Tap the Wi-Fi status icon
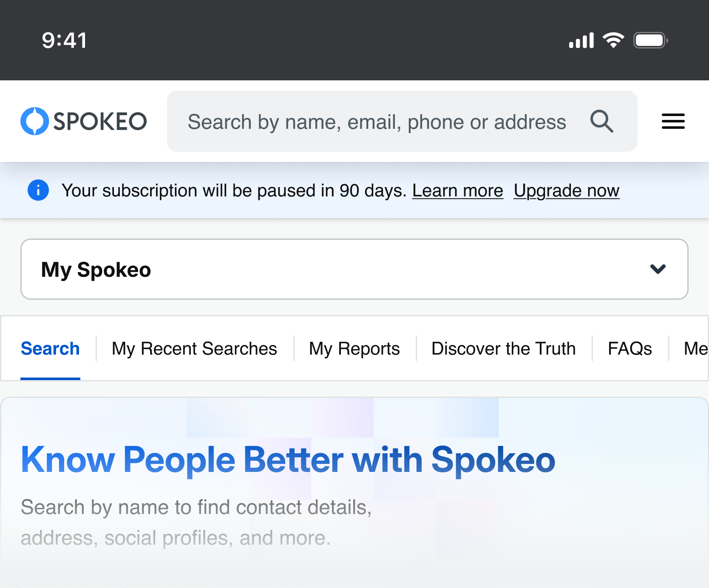The image size is (709, 588). click(x=613, y=40)
